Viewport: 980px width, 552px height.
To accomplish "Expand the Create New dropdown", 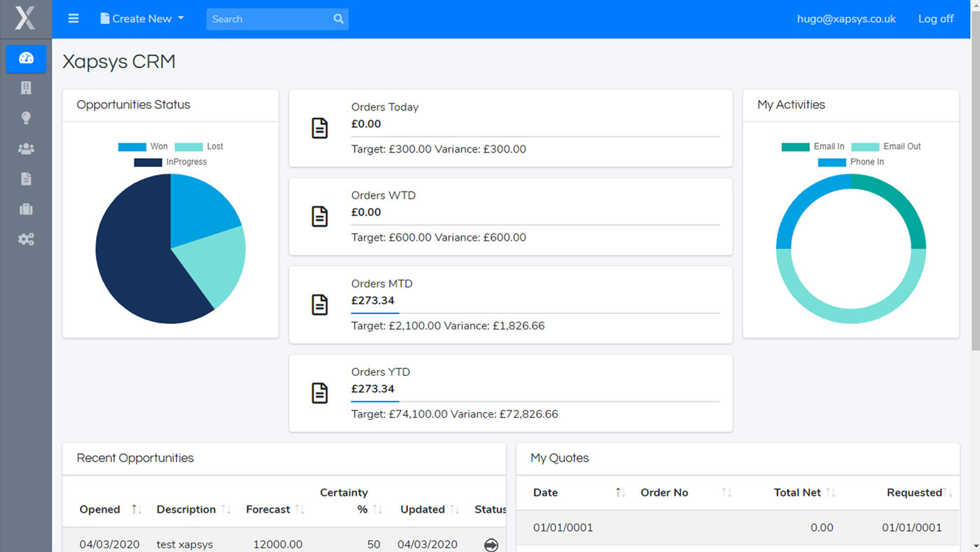I will pyautogui.click(x=142, y=19).
